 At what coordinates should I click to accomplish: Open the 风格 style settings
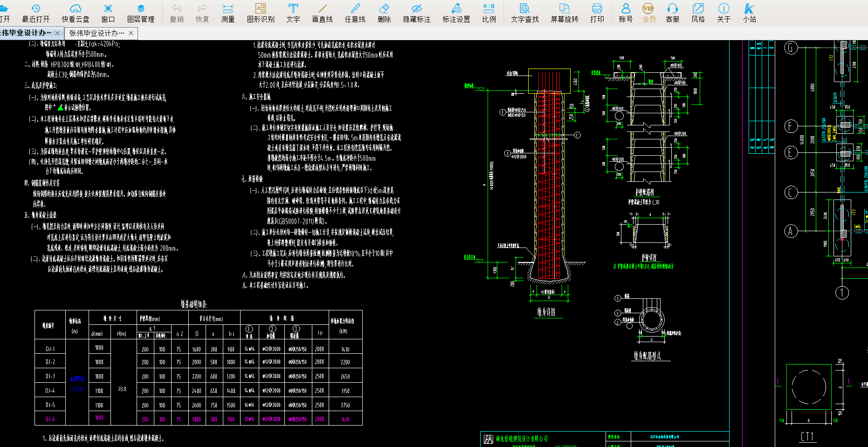(x=698, y=13)
